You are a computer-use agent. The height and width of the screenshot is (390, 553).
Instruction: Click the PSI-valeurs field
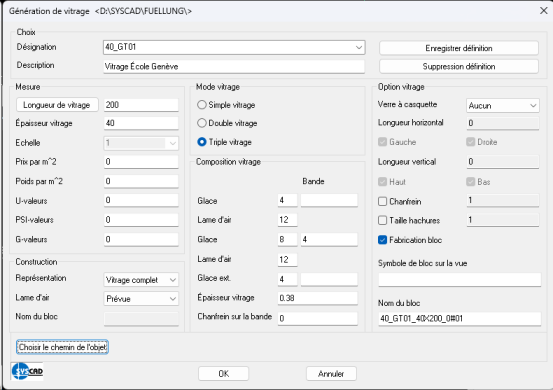141,220
